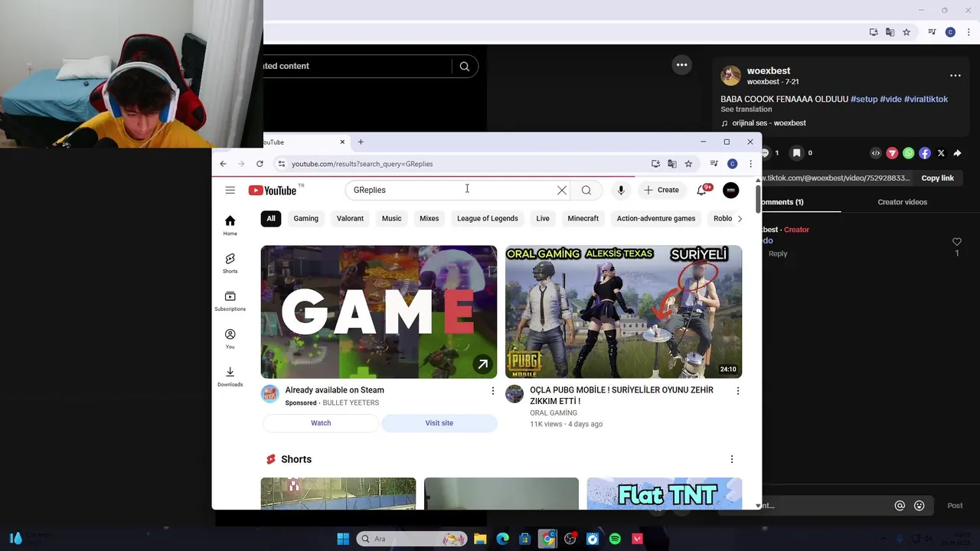The height and width of the screenshot is (551, 980).
Task: Open options for ORAL GAMING video
Action: pyautogui.click(x=737, y=391)
